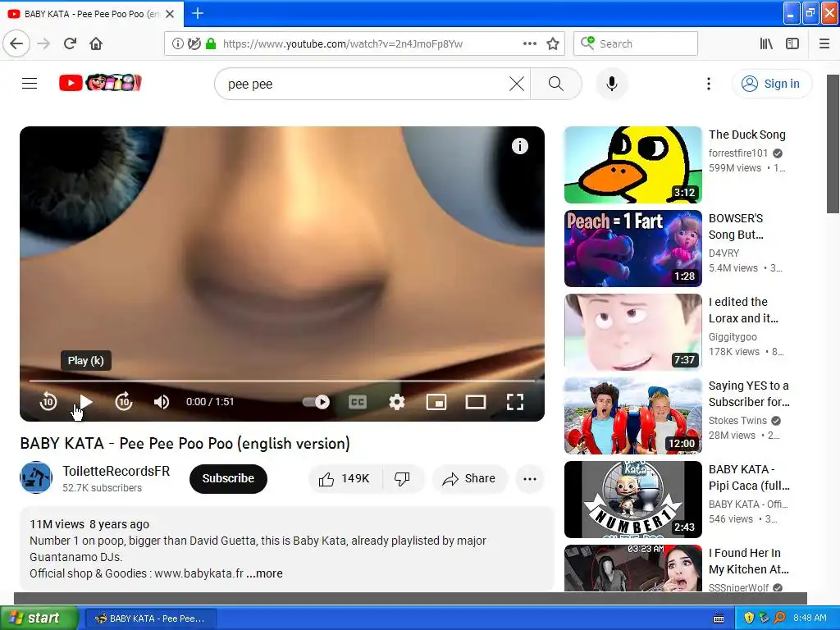Screen dimensions: 840x630
Task: Open 'I Found Her In My Kitchen' title
Action: coord(748,561)
